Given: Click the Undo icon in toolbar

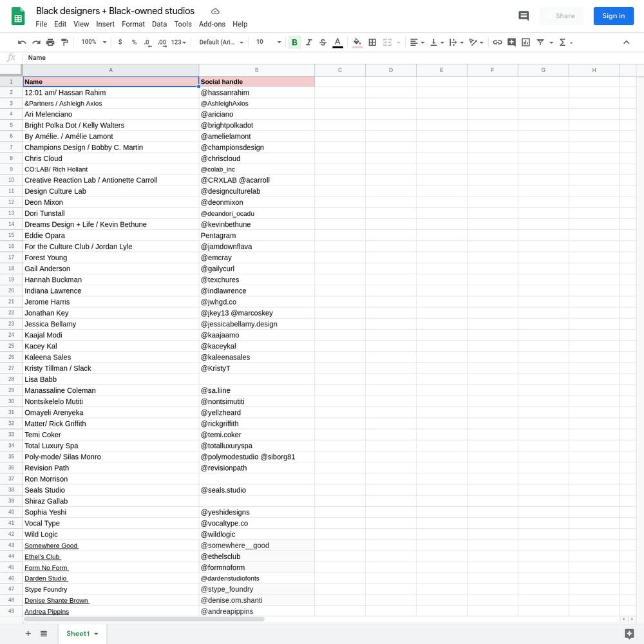Looking at the screenshot, I should coord(22,42).
